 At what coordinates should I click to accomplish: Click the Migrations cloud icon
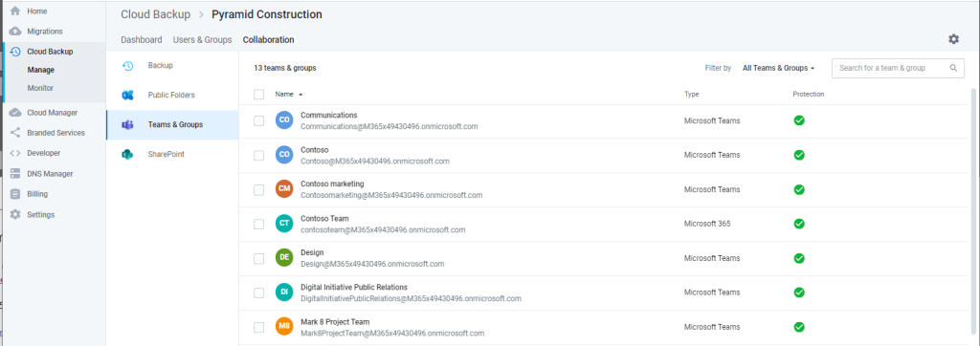pyautogui.click(x=15, y=32)
